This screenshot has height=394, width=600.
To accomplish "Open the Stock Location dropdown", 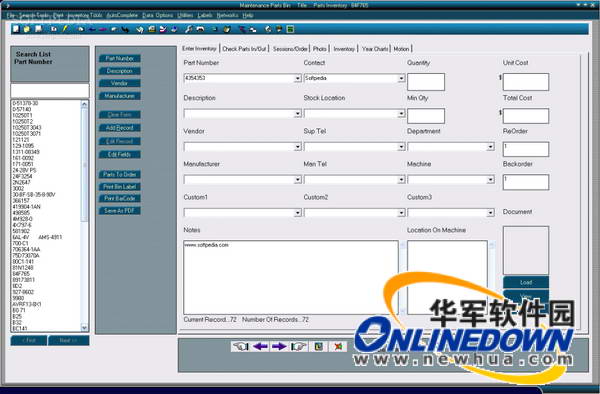I will click(401, 114).
